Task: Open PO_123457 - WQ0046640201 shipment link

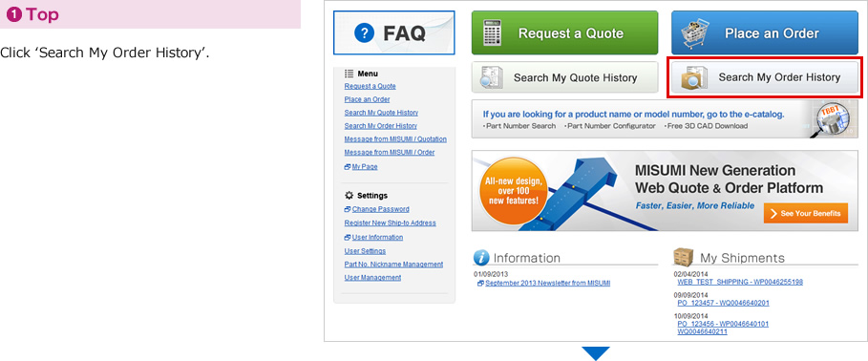Action: [x=723, y=303]
